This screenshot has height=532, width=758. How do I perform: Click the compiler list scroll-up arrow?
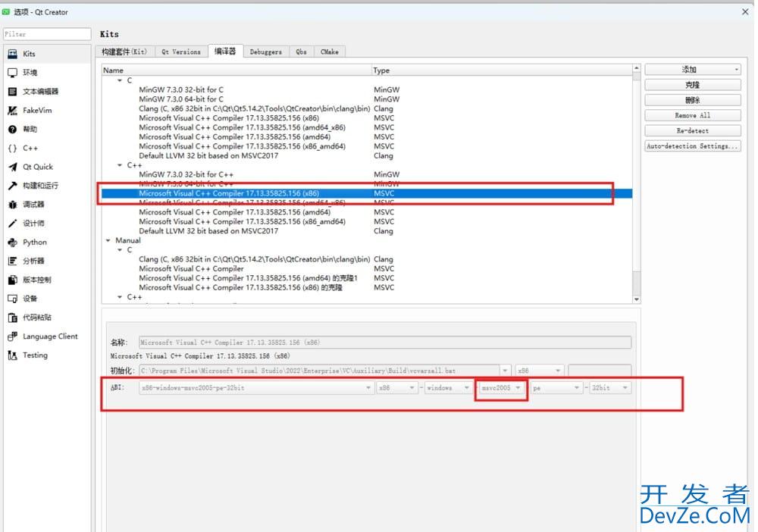(637, 68)
